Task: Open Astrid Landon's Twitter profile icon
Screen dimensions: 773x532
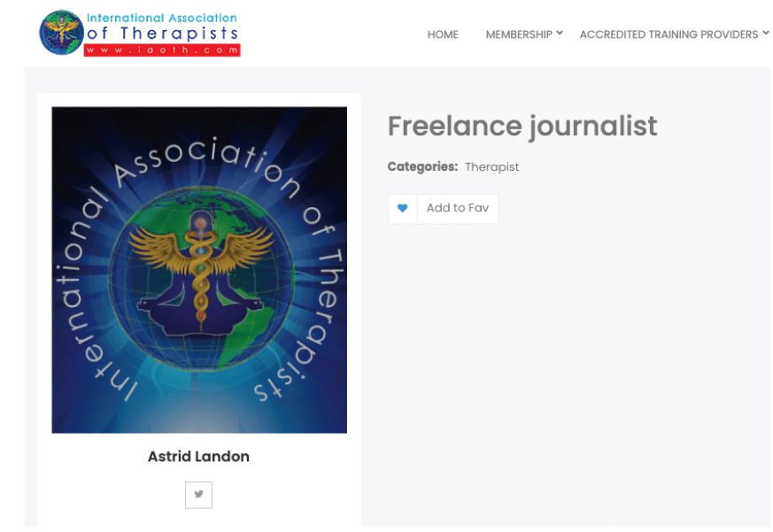Action: (x=198, y=495)
